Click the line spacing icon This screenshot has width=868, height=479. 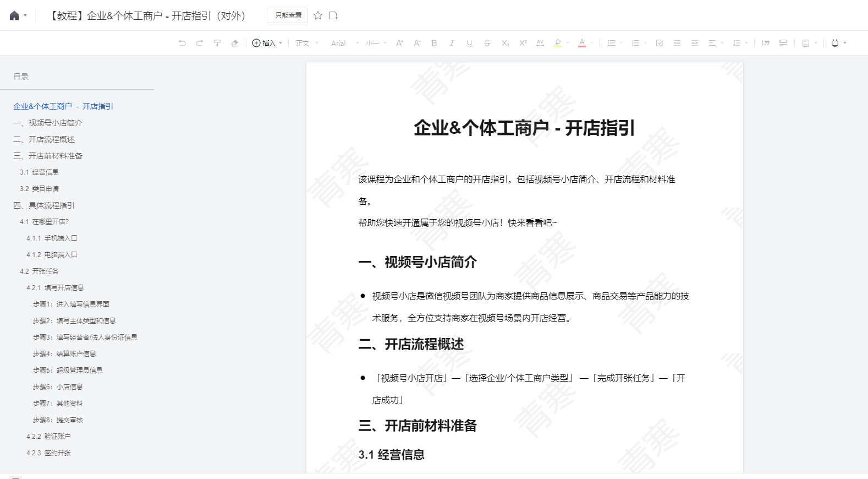[737, 43]
